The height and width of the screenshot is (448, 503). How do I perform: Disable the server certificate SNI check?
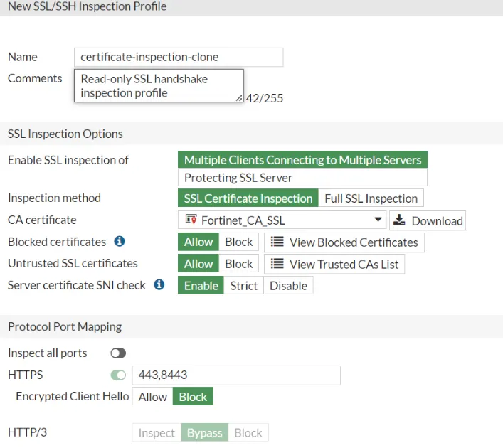[x=288, y=286]
